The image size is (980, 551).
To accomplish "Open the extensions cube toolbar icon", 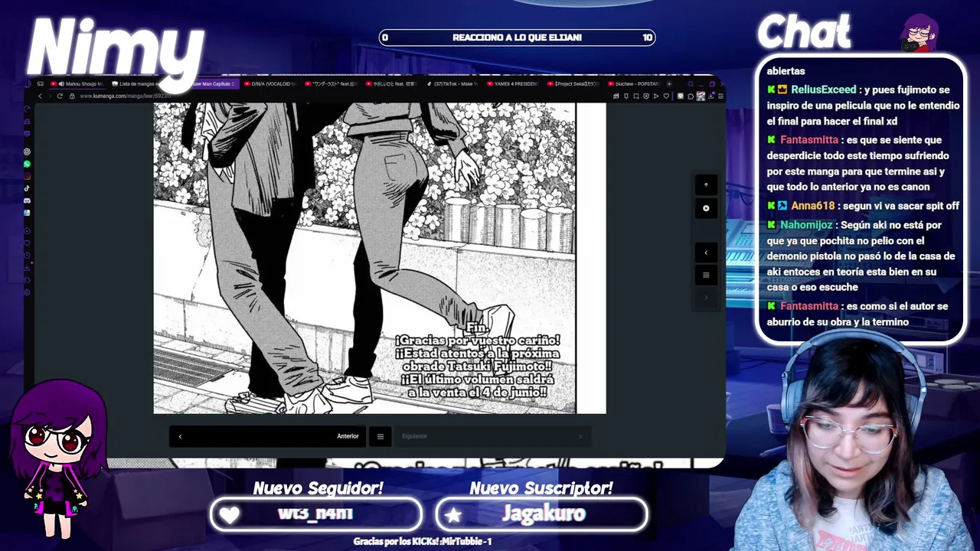I will point(691,96).
